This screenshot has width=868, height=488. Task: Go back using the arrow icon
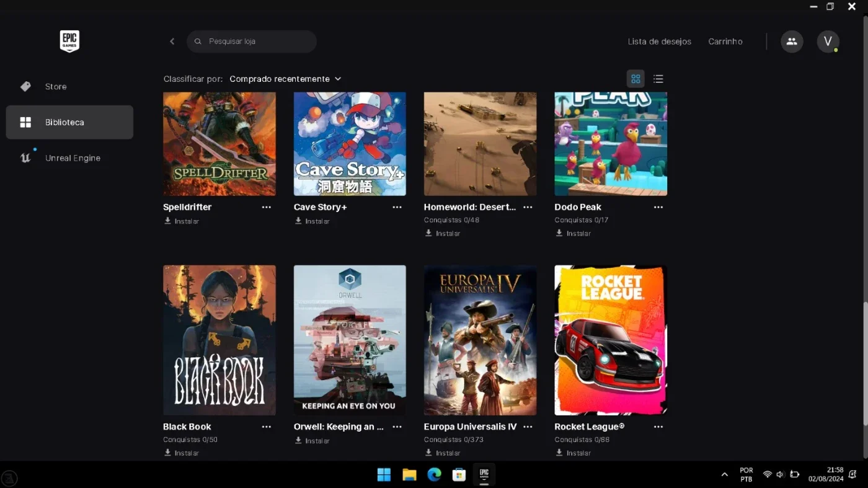pyautogui.click(x=172, y=42)
